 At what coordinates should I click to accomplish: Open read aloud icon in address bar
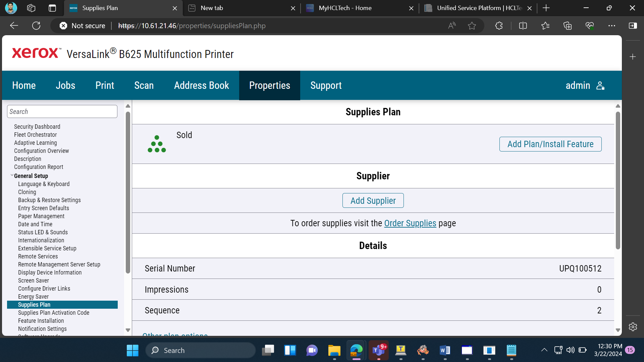pyautogui.click(x=452, y=26)
